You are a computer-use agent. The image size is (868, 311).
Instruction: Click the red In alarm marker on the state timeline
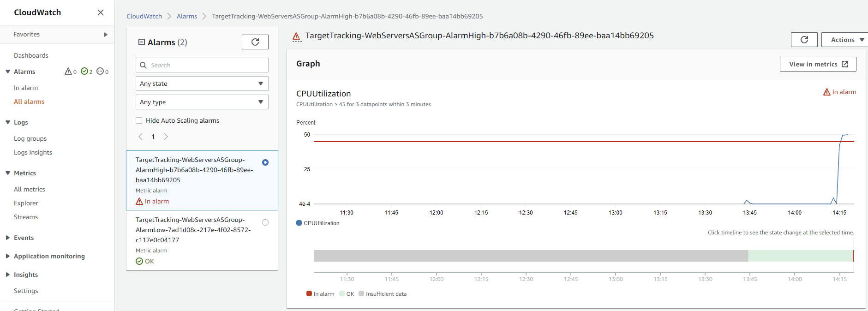pos(853,256)
